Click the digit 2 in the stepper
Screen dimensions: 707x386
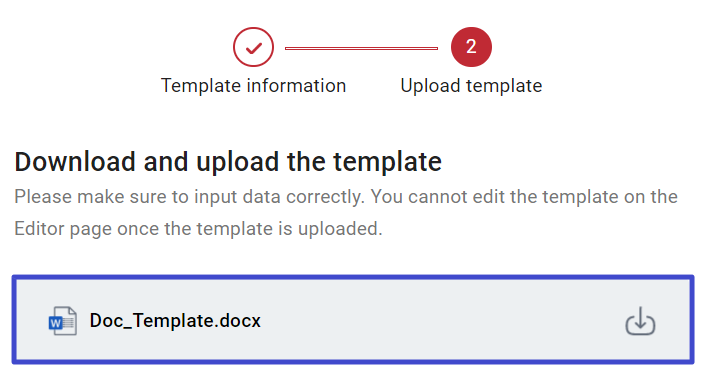(471, 46)
